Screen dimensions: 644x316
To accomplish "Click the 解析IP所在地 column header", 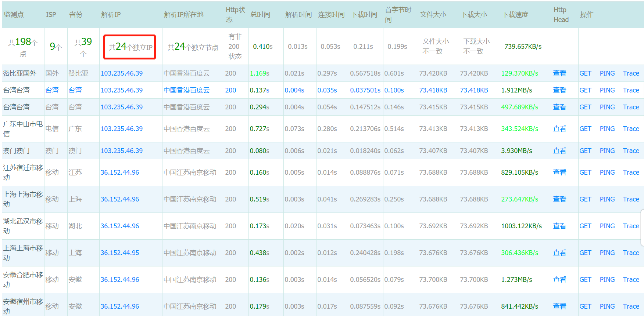I will (x=184, y=15).
